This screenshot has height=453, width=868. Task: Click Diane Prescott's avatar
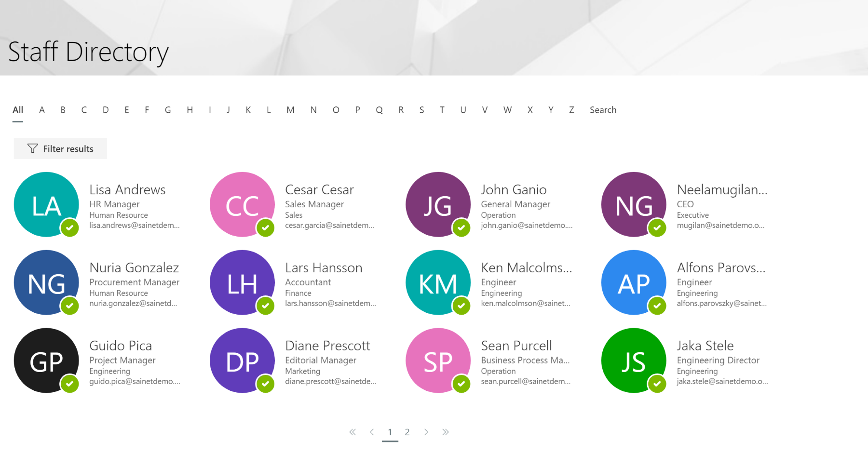tap(242, 360)
